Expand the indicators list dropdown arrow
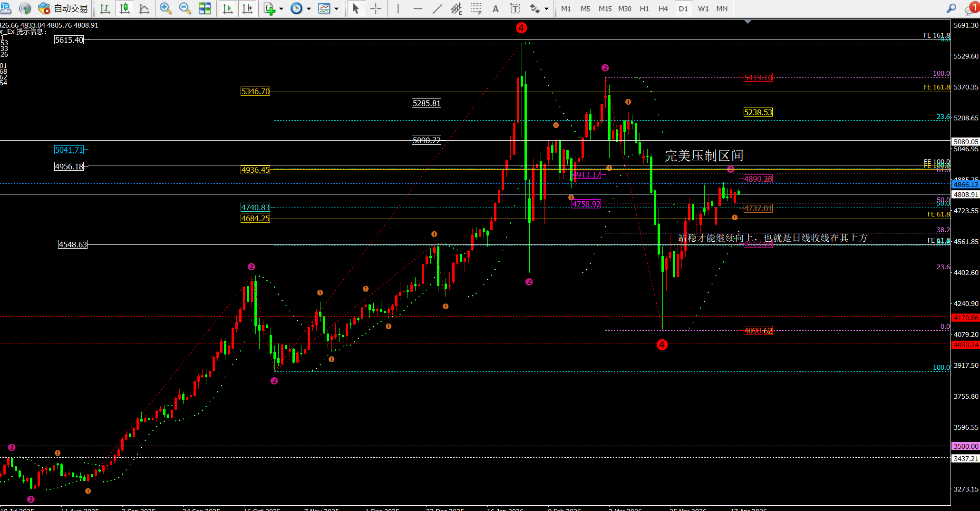This screenshot has height=511, width=980. [x=281, y=9]
